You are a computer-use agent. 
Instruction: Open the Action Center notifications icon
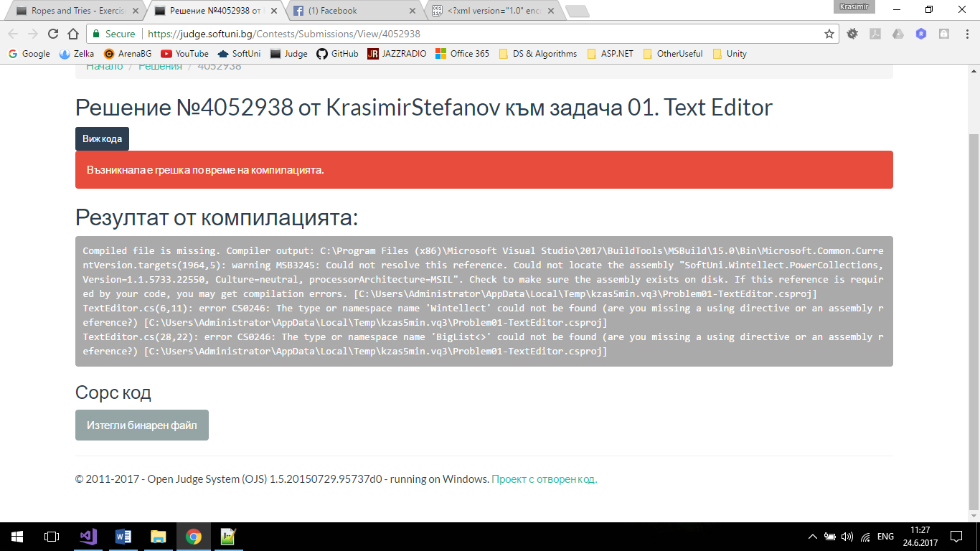[956, 536]
